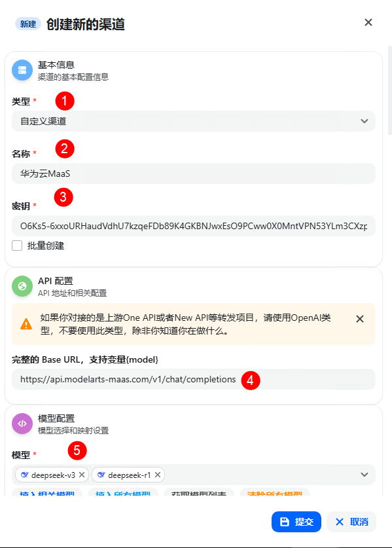This screenshot has height=548, width=392.
Task: Click the Base URL input field
Action: [x=194, y=379]
